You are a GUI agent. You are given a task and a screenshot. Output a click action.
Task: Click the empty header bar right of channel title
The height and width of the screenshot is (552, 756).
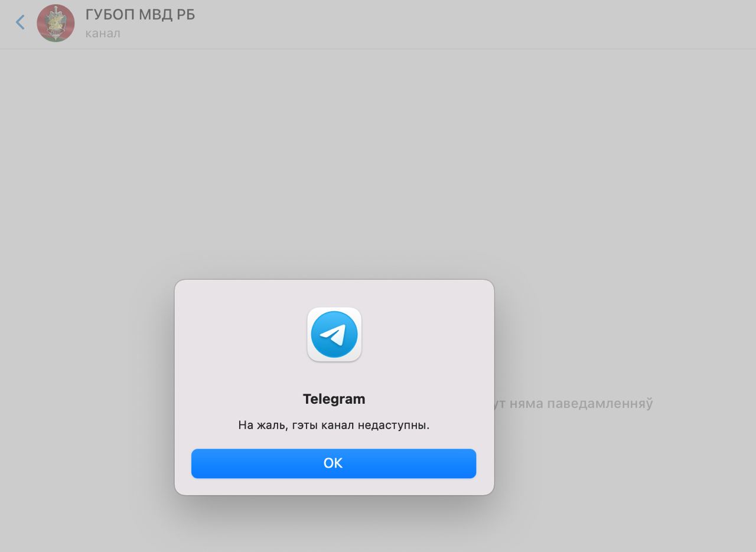472,24
